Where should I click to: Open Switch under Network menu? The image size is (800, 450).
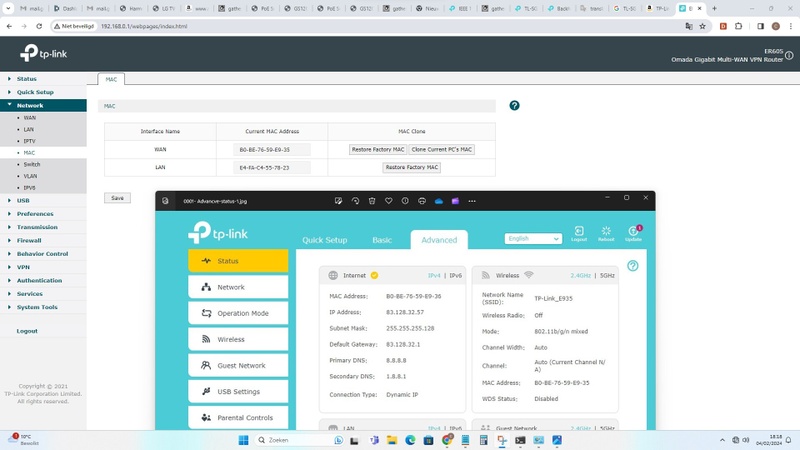click(32, 164)
